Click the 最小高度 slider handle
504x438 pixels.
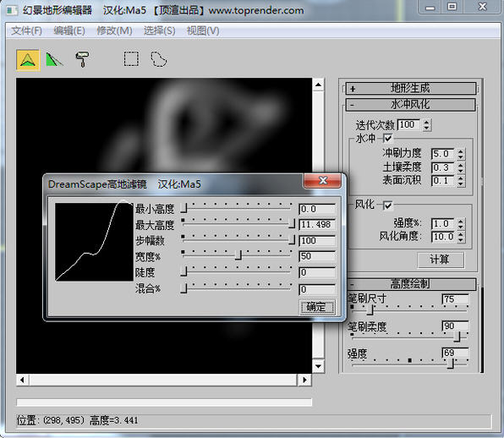(184, 208)
